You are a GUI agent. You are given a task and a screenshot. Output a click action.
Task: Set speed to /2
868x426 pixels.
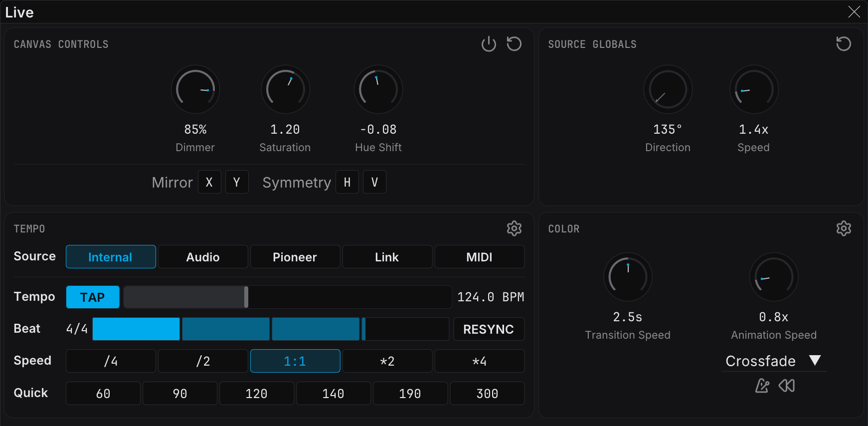point(203,361)
